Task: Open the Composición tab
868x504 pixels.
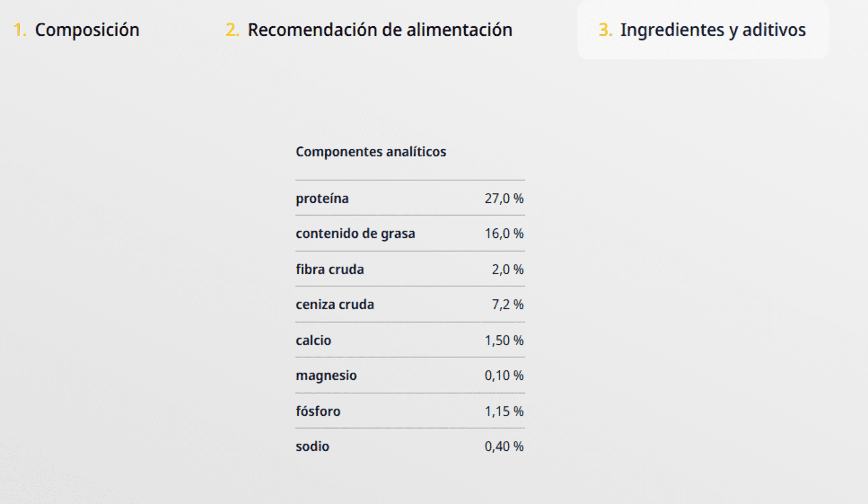Action: tap(77, 30)
